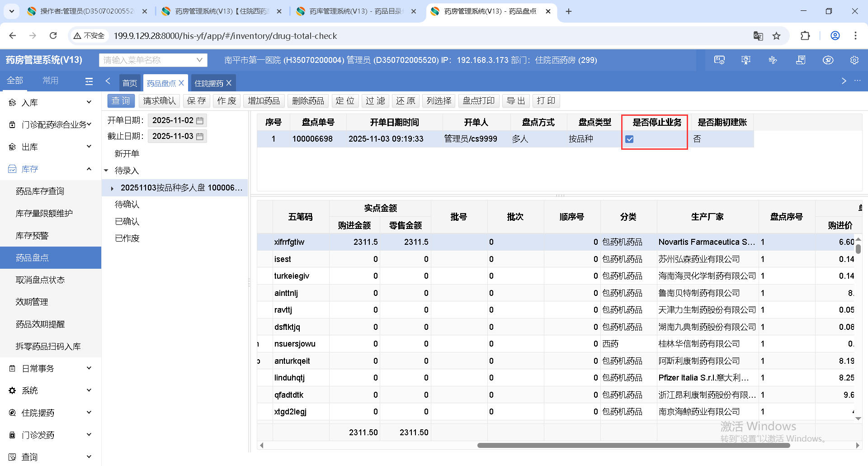Expand the 20251103按品种多人盘 tree entry

(112, 188)
